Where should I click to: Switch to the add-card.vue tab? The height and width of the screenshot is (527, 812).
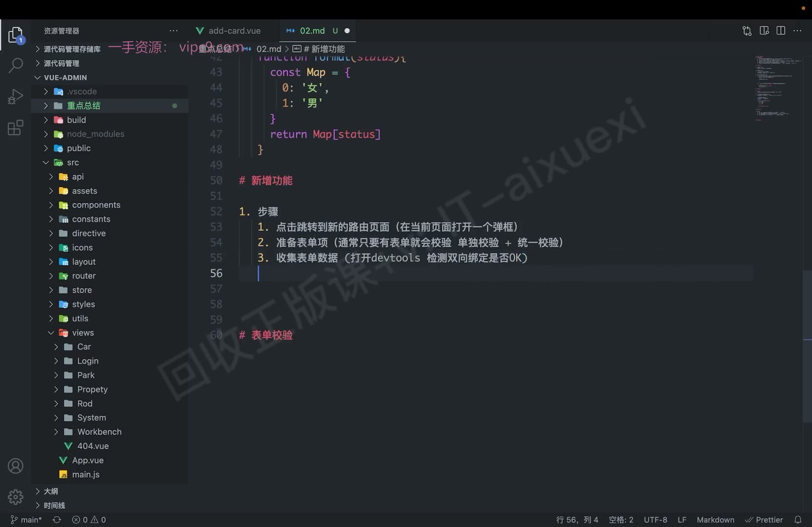[x=235, y=31]
